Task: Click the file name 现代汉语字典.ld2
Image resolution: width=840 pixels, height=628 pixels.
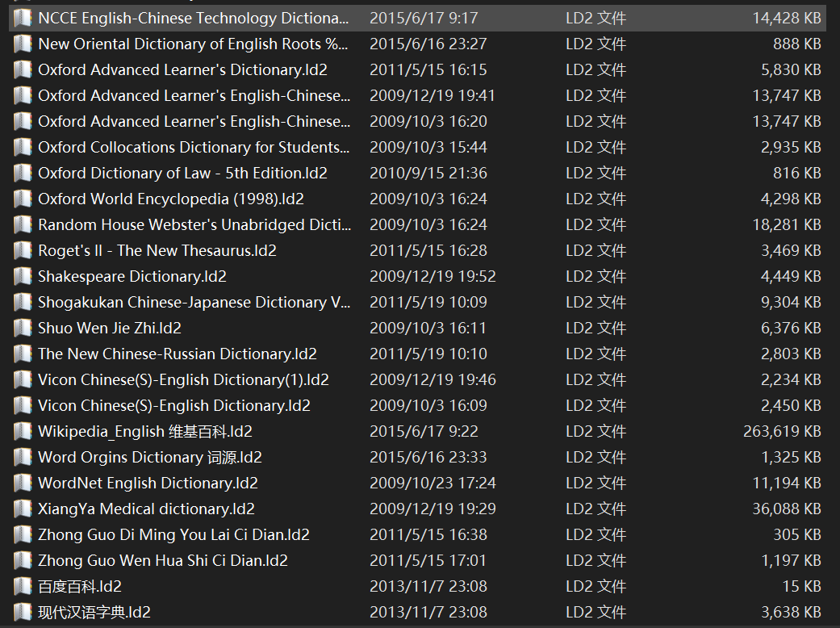Action: coord(94,613)
